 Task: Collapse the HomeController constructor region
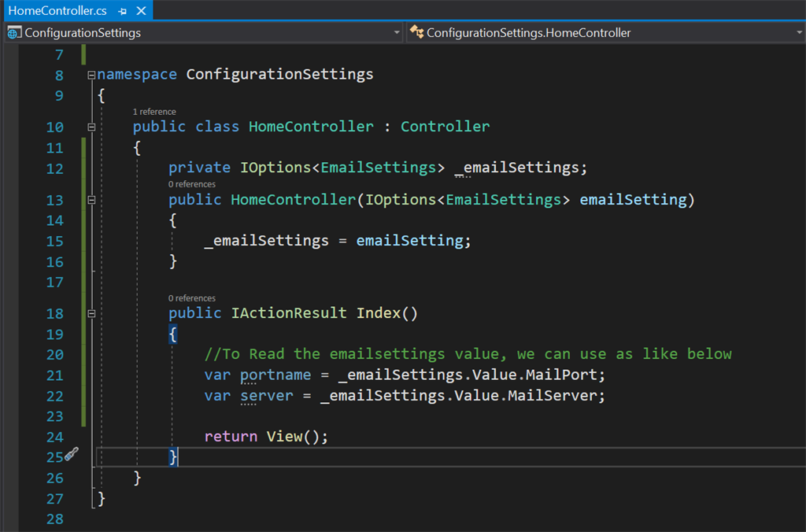pos(91,200)
